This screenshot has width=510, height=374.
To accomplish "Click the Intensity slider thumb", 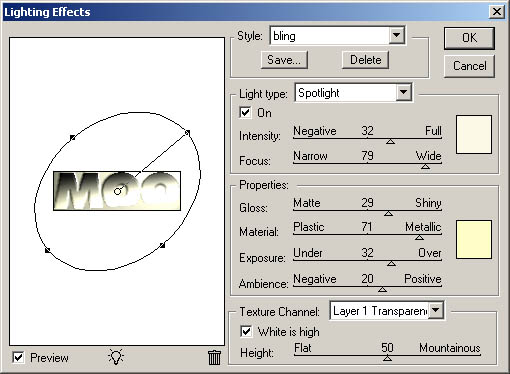I will (391, 142).
